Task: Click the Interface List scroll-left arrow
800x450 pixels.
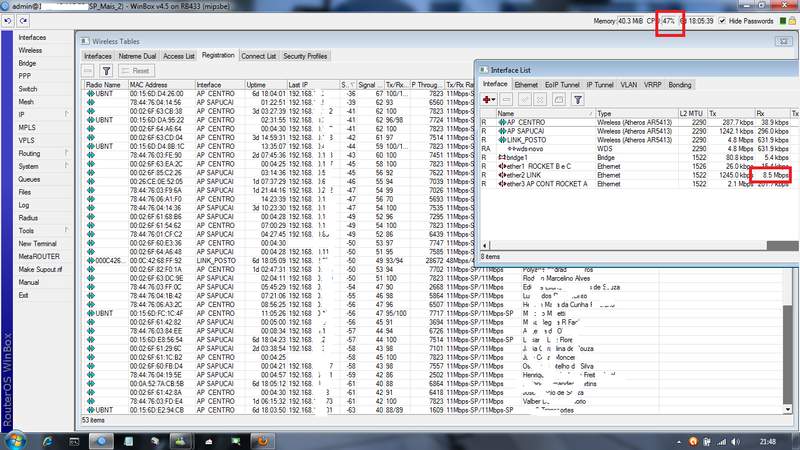Action: [485, 245]
